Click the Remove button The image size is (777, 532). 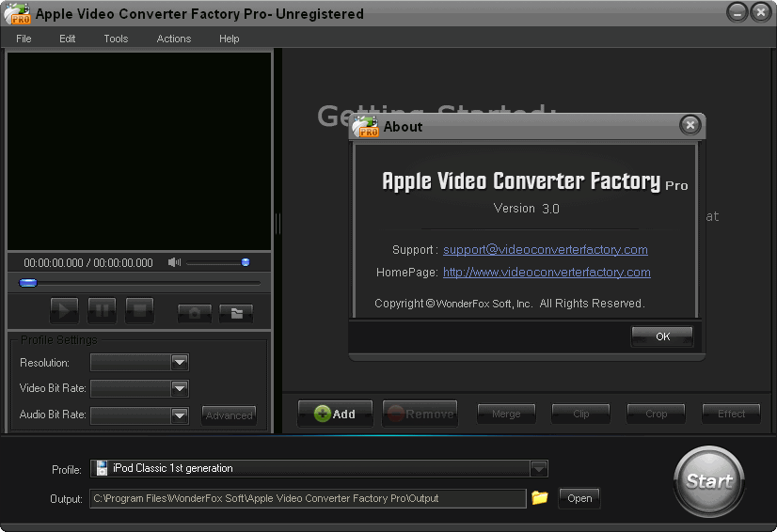coord(420,414)
